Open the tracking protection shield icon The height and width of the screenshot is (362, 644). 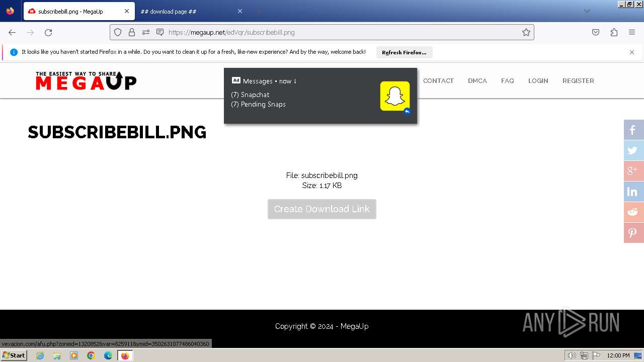(118, 32)
